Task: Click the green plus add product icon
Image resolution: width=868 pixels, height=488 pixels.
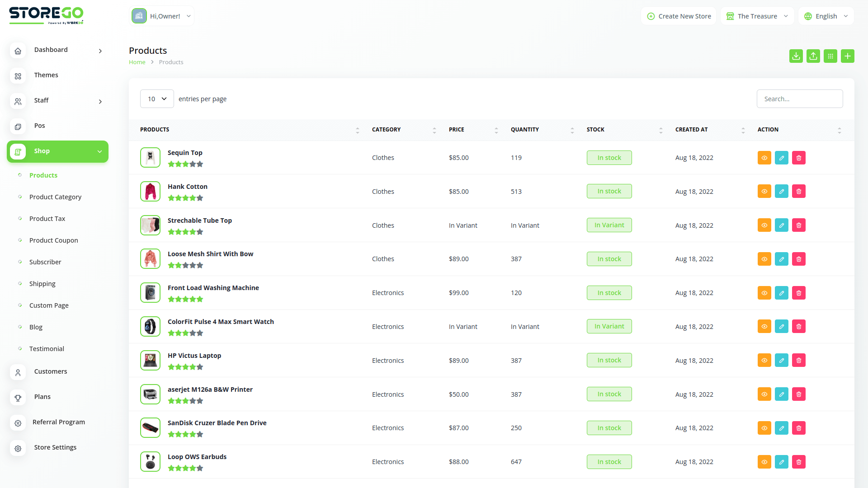Action: (x=848, y=56)
